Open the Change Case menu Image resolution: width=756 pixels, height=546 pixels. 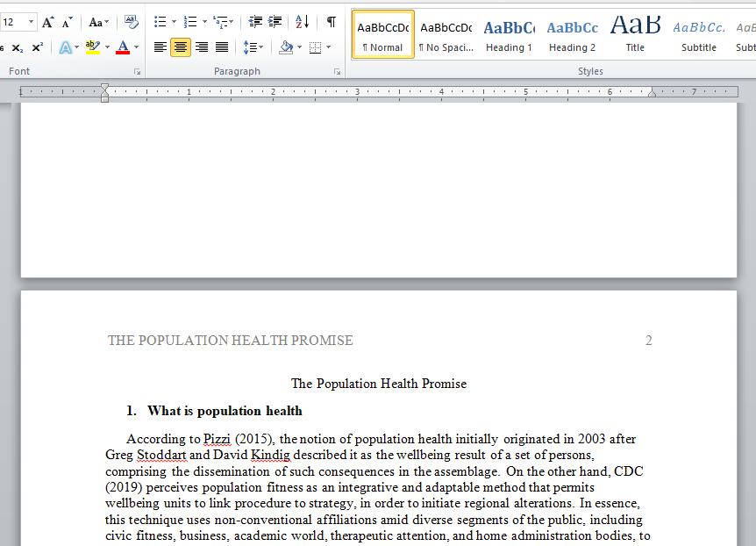[x=99, y=22]
